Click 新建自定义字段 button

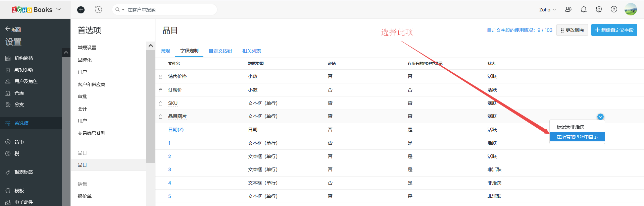[x=614, y=30]
